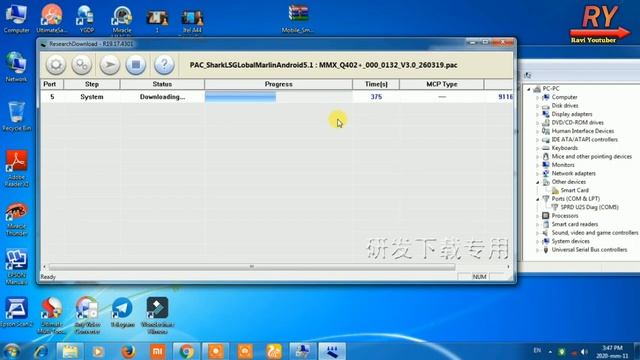Open the Computer desktop icon

16,18
